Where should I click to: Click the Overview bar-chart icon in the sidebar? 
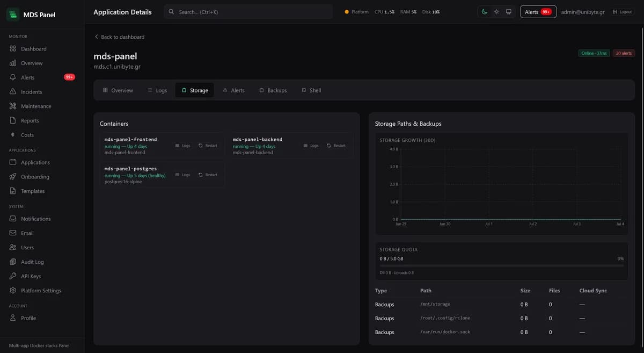(x=13, y=63)
